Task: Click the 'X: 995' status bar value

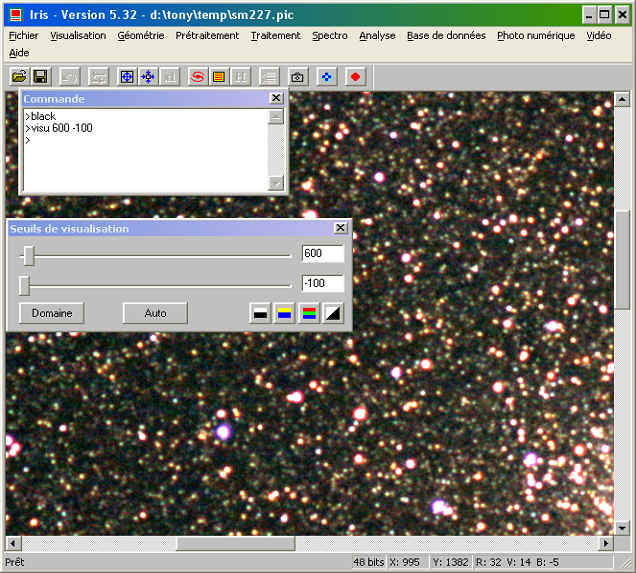Action: 405,562
